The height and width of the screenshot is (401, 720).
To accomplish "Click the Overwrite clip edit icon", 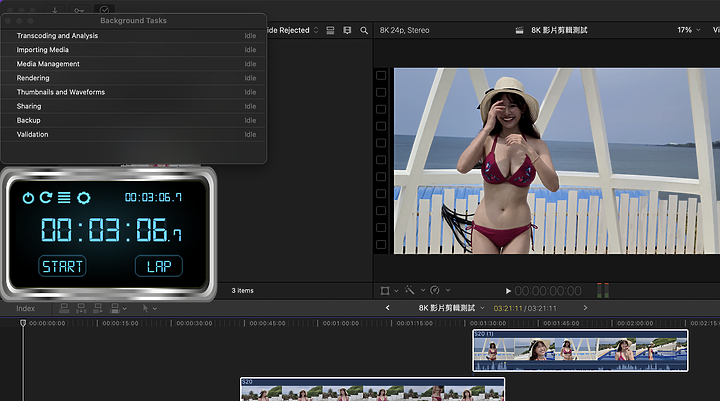I will pyautogui.click(x=115, y=308).
